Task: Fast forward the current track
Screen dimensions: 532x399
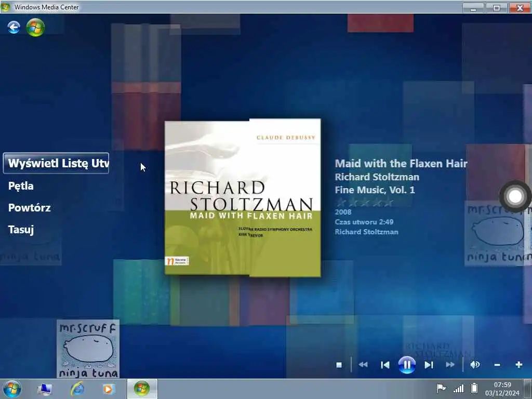Action: click(450, 365)
